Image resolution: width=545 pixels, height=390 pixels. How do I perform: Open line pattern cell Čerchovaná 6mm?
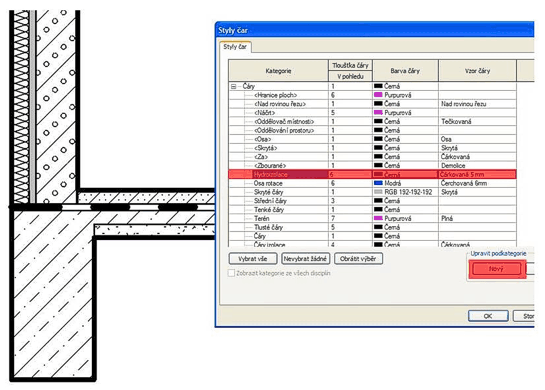[x=477, y=183]
